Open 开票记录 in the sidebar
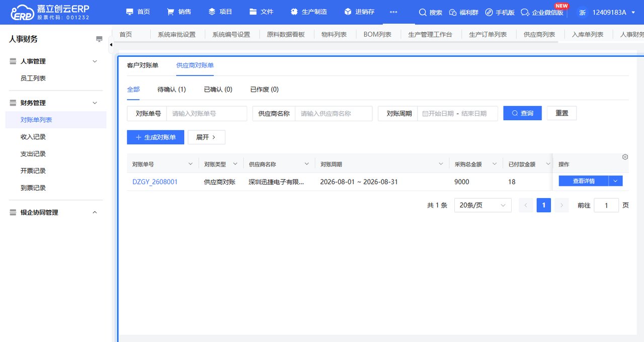The height and width of the screenshot is (342, 644). click(33, 171)
